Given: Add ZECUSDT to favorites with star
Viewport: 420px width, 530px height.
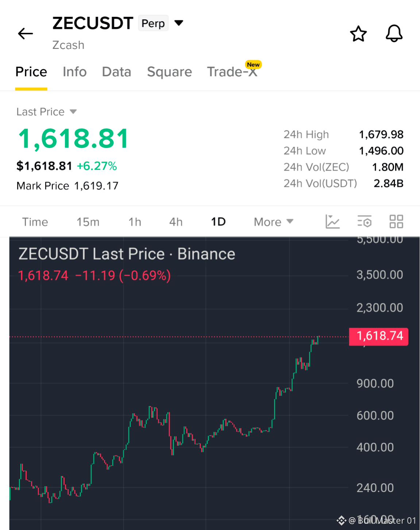Looking at the screenshot, I should [358, 34].
